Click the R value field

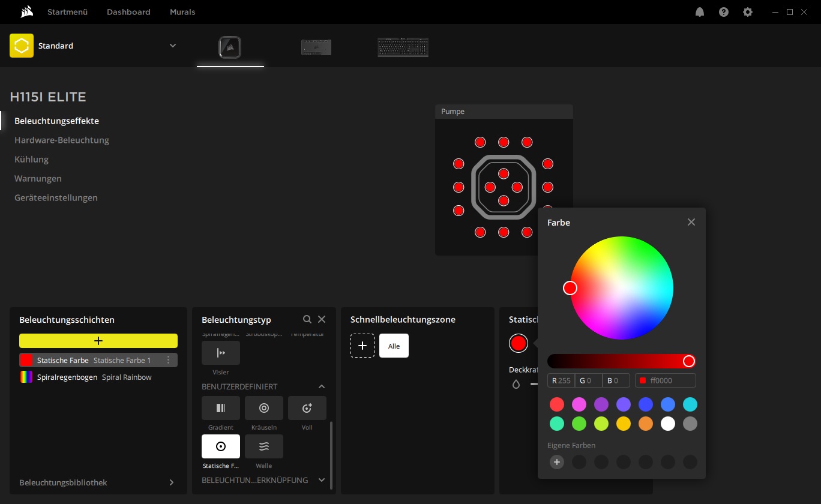click(561, 380)
